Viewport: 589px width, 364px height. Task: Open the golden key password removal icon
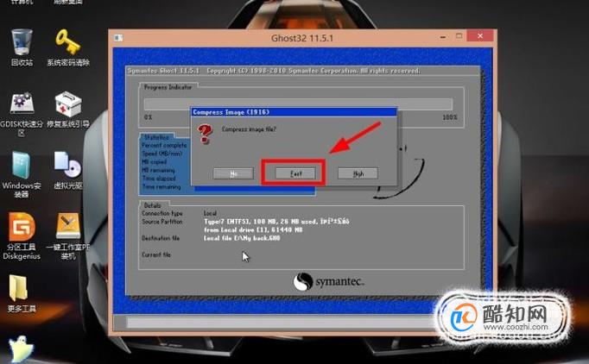pos(68,47)
